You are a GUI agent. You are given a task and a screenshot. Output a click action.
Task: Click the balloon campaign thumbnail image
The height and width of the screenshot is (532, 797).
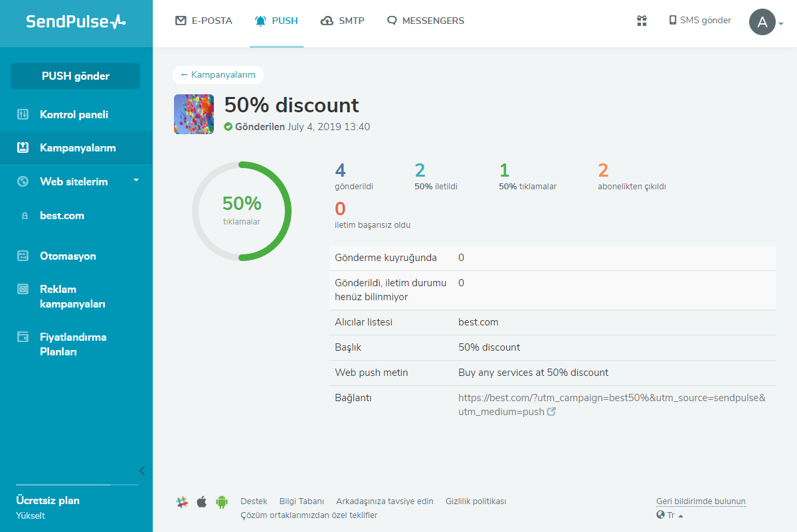point(194,114)
